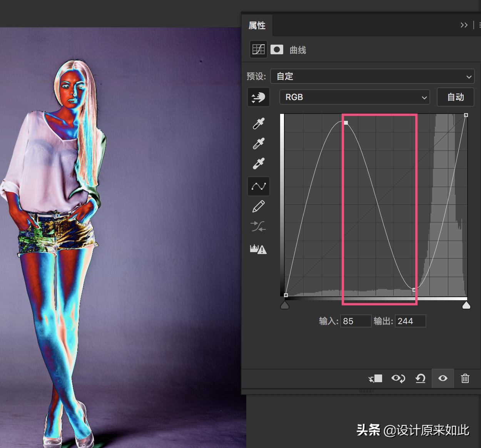Select the gray point eyedropper

pos(258,143)
